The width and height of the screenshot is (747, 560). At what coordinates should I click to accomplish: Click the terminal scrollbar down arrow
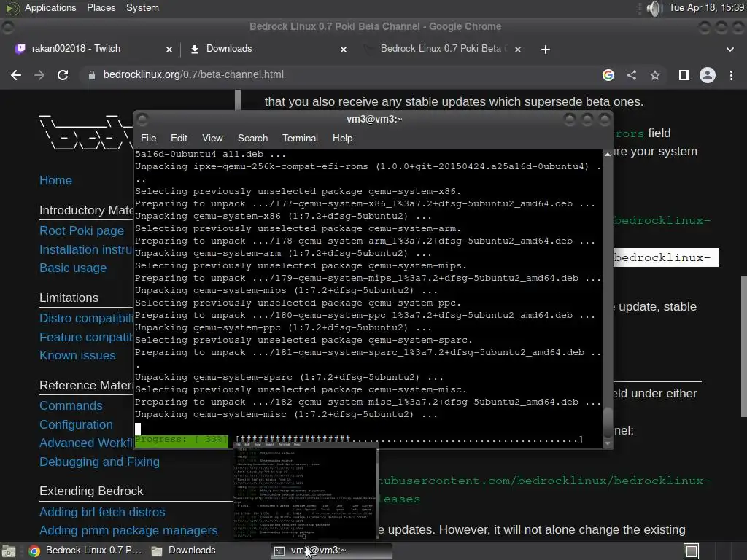pos(608,444)
